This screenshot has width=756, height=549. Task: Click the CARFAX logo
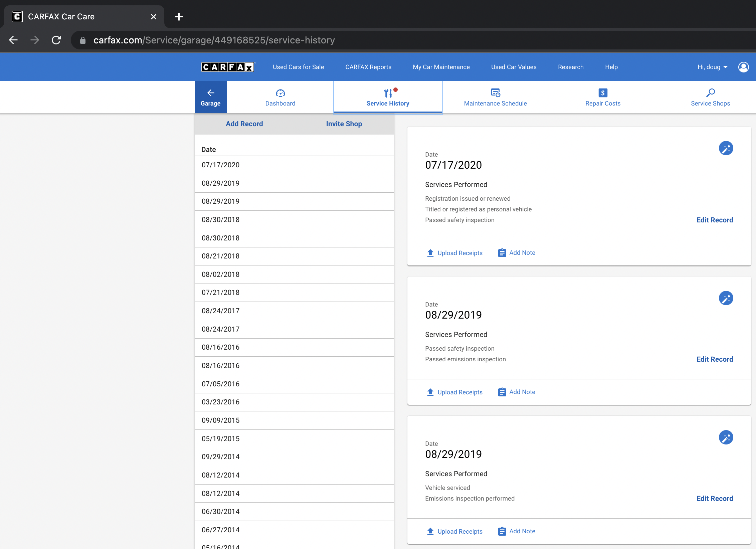228,67
